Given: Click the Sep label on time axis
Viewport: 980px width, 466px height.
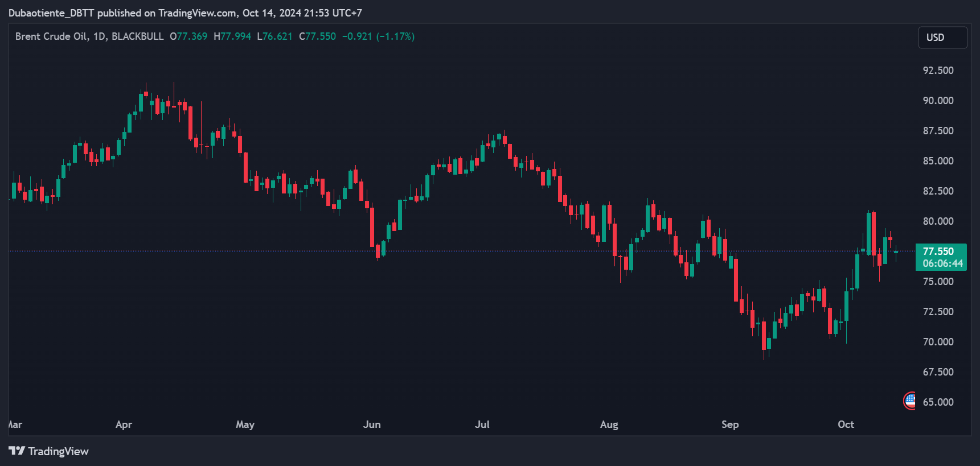Looking at the screenshot, I should [x=730, y=424].
